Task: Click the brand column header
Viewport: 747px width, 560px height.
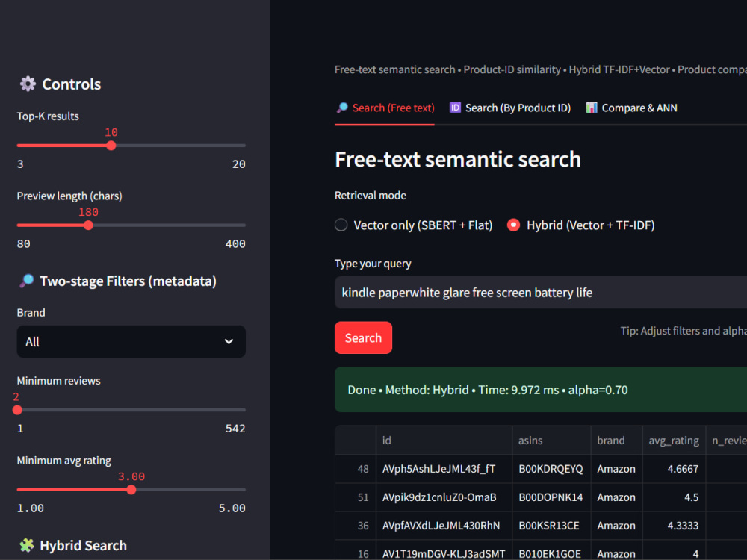Action: 616,441
